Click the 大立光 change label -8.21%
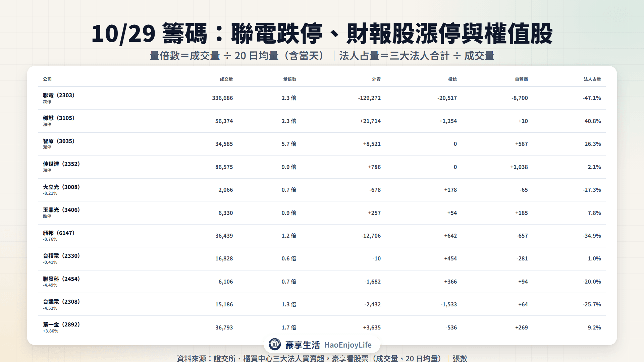This screenshot has width=644, height=362. point(50,193)
